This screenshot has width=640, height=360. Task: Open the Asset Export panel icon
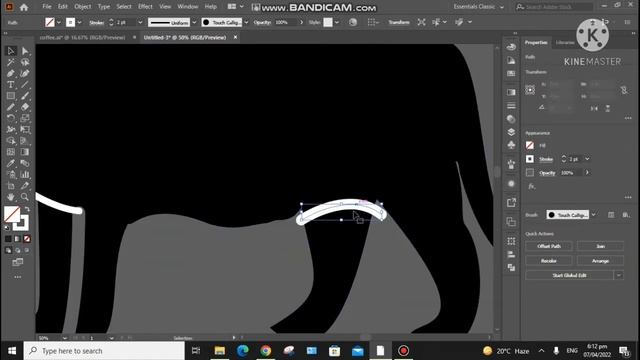coord(511,202)
